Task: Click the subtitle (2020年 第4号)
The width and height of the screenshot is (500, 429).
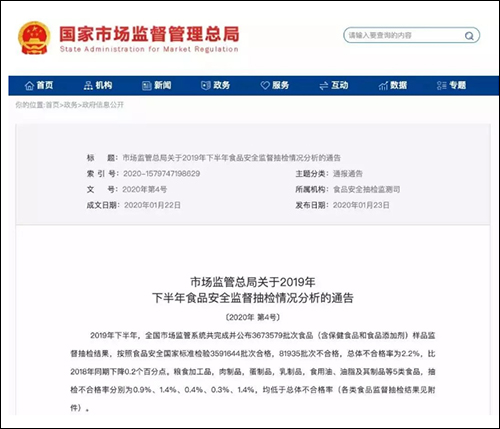Action: (x=253, y=317)
